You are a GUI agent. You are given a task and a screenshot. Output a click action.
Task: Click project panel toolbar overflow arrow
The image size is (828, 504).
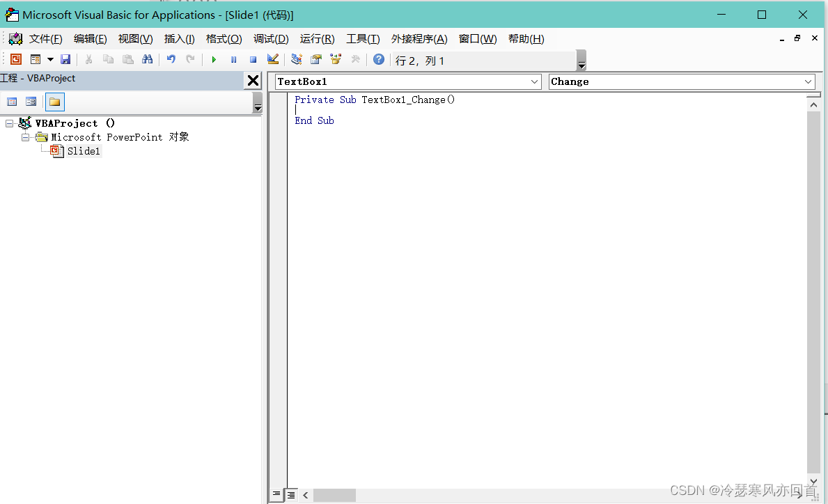coord(257,103)
